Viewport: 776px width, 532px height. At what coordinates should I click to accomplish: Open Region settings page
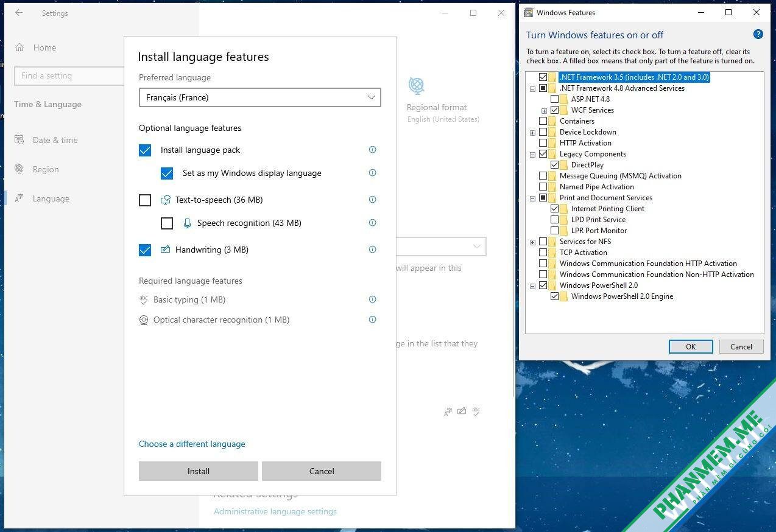click(x=46, y=169)
